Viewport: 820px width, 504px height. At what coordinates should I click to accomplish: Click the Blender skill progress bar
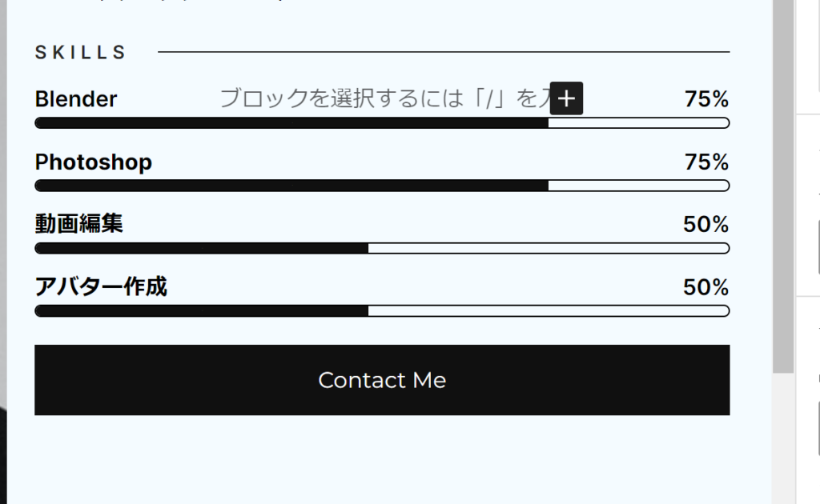382,123
